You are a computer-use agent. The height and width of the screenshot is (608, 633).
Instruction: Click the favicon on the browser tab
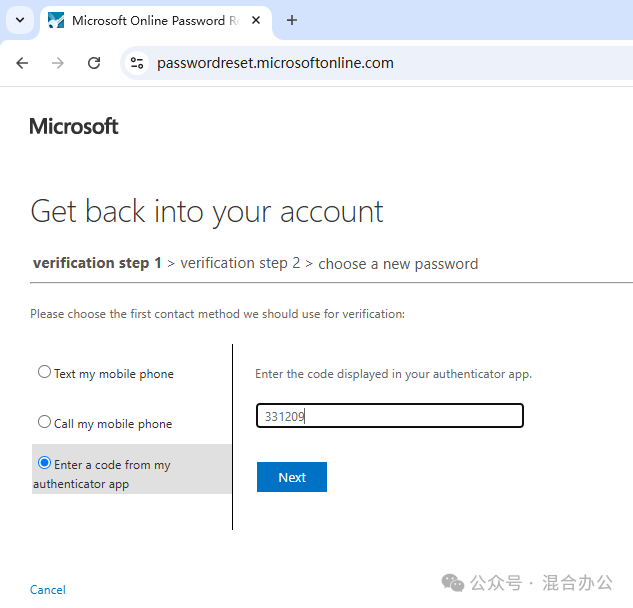(x=56, y=20)
